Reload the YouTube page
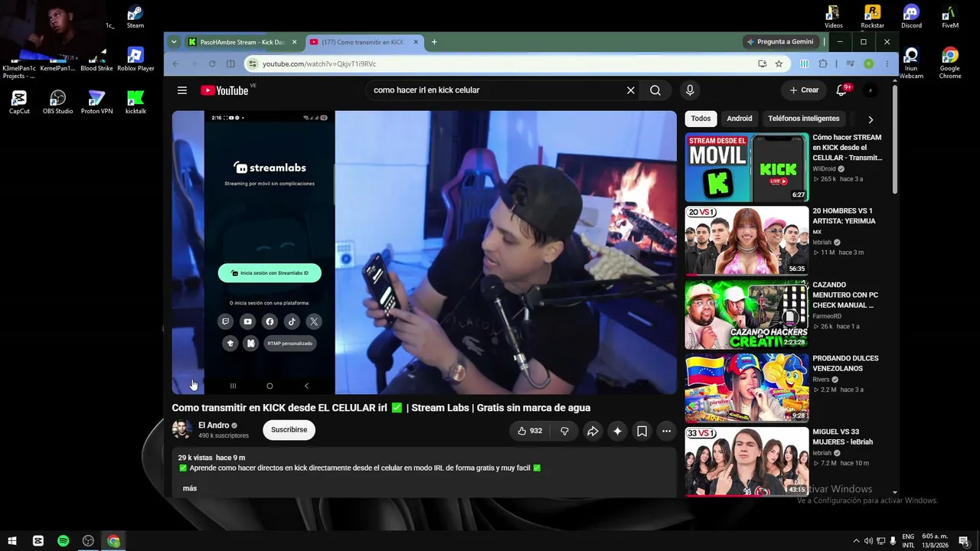The image size is (980, 551). [212, 64]
